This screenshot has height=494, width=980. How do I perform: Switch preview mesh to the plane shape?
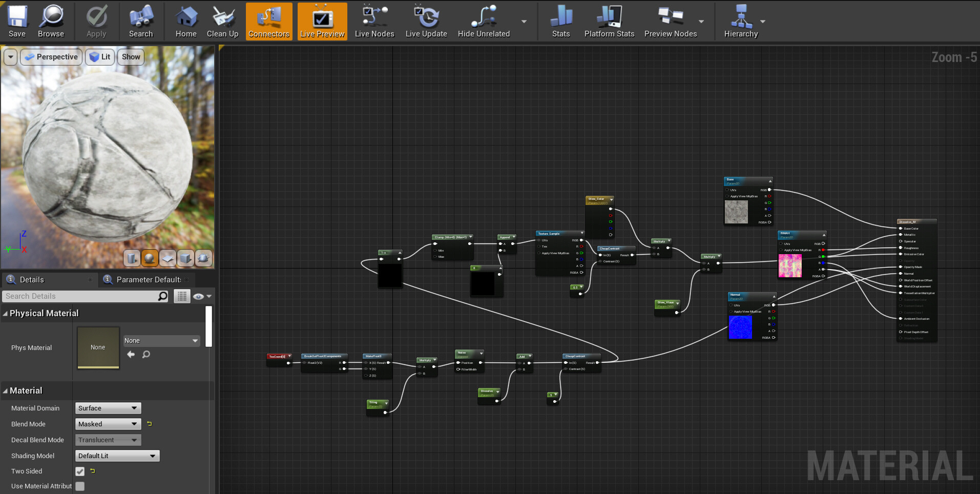(168, 258)
